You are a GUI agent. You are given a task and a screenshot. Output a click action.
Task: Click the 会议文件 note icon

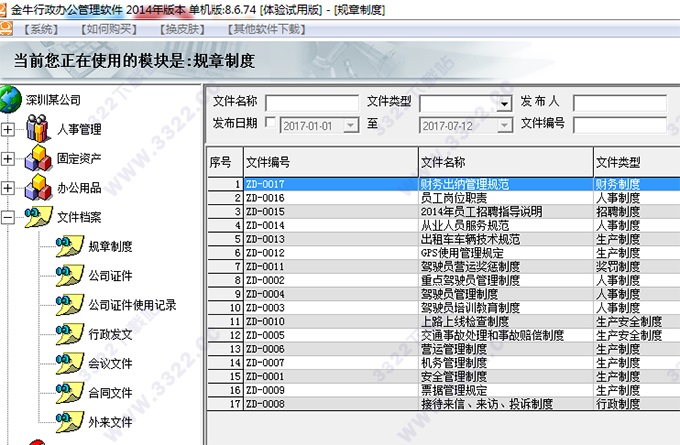(x=69, y=363)
